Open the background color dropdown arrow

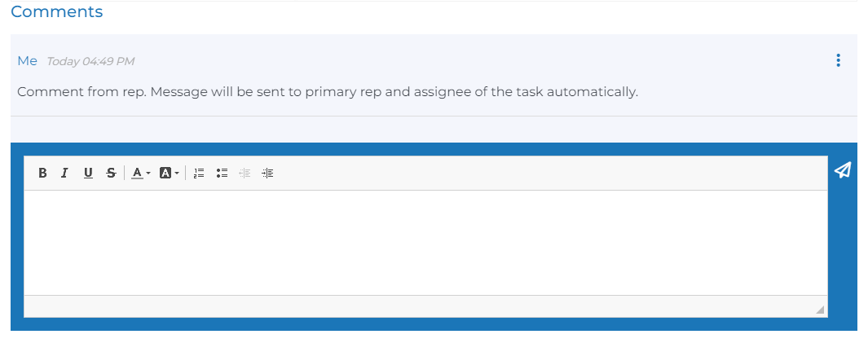point(177,174)
